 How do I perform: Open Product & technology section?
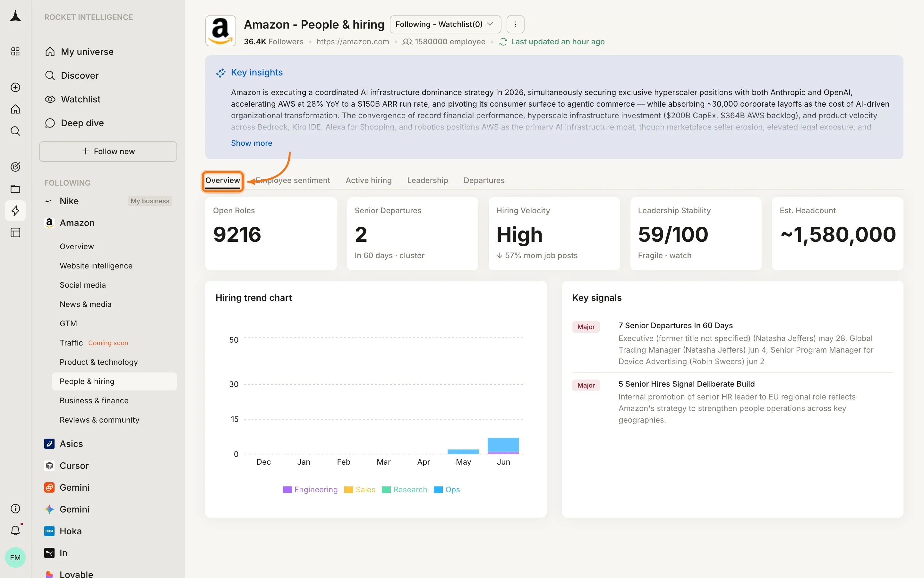click(x=98, y=362)
